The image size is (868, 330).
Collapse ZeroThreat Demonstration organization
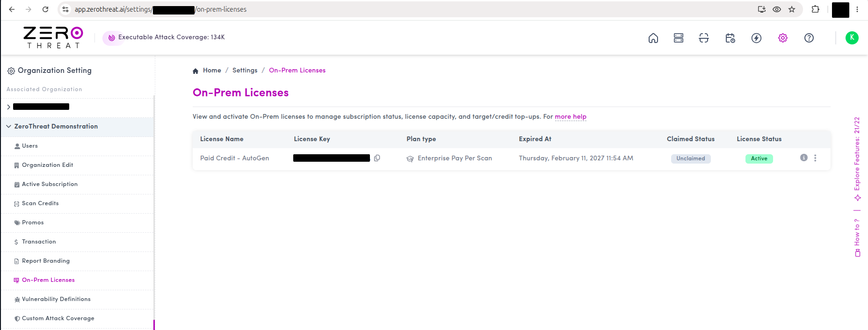pyautogui.click(x=8, y=127)
